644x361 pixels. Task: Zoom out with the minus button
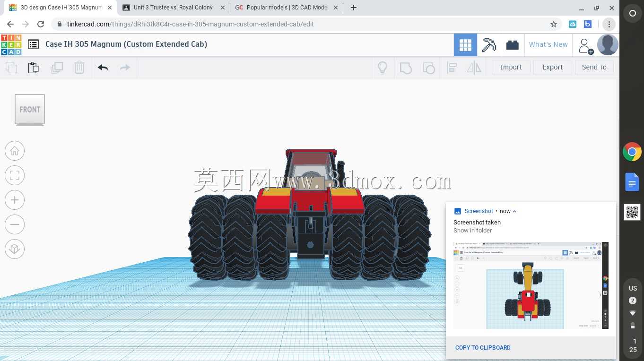click(15, 224)
